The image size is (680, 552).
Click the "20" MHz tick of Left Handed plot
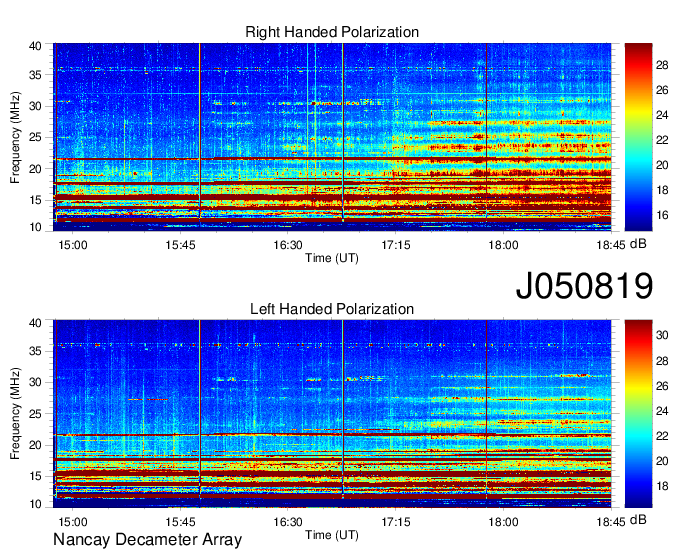(35, 445)
